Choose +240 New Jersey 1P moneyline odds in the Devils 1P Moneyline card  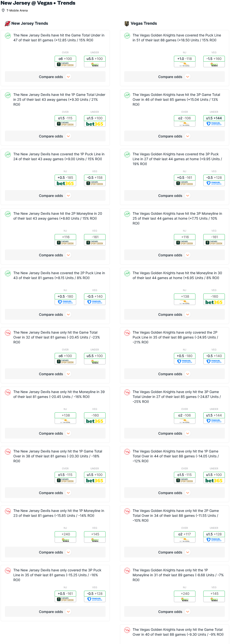coord(65,534)
